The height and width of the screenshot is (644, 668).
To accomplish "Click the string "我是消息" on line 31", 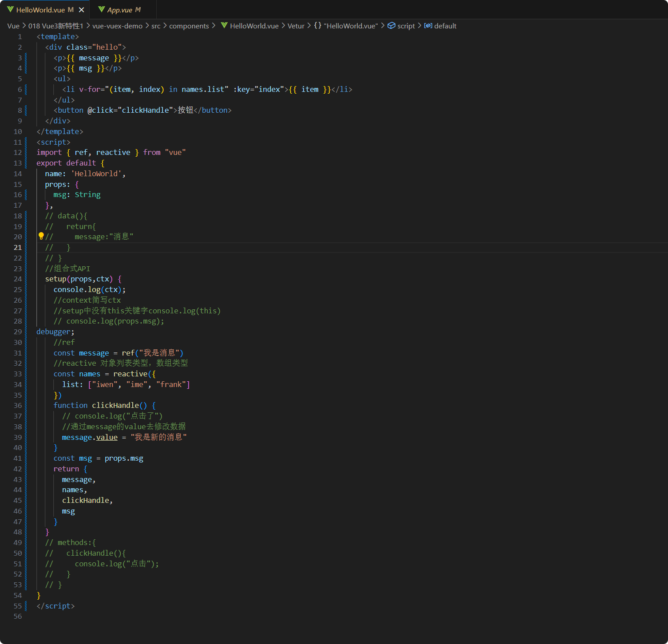I will 159,353.
